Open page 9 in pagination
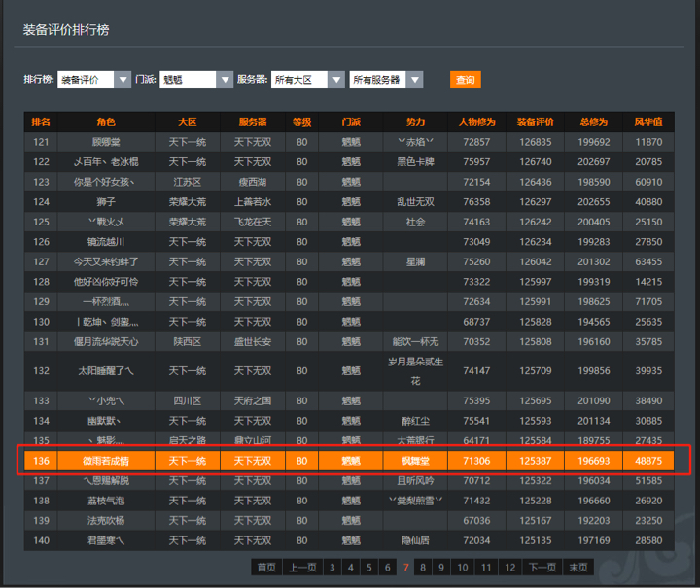 [x=441, y=567]
